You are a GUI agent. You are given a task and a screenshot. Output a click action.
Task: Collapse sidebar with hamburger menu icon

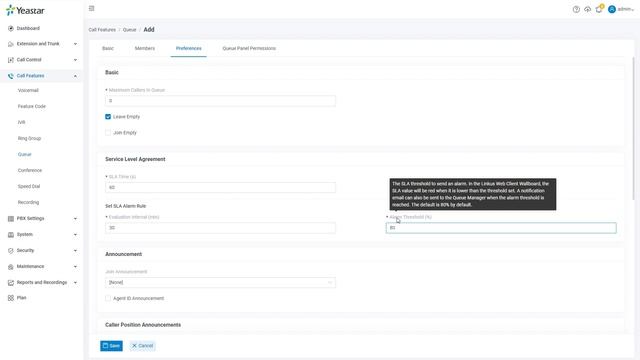click(91, 9)
